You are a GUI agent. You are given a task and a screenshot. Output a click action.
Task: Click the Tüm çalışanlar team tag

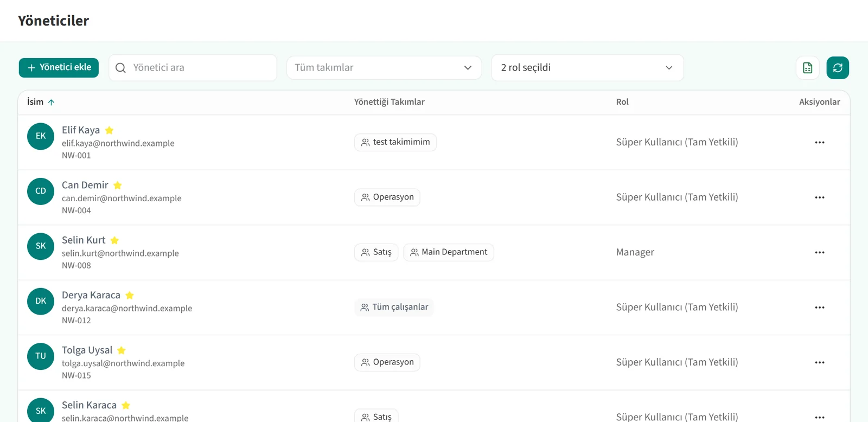pyautogui.click(x=394, y=308)
